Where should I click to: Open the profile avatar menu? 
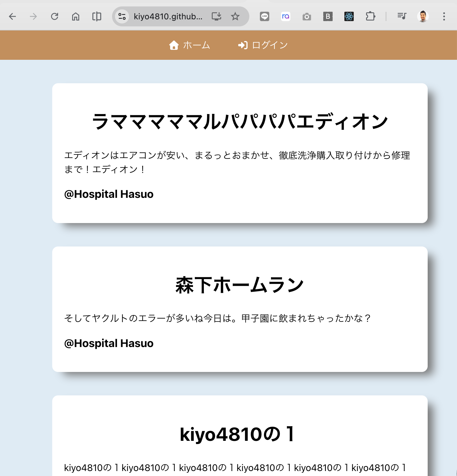point(423,16)
